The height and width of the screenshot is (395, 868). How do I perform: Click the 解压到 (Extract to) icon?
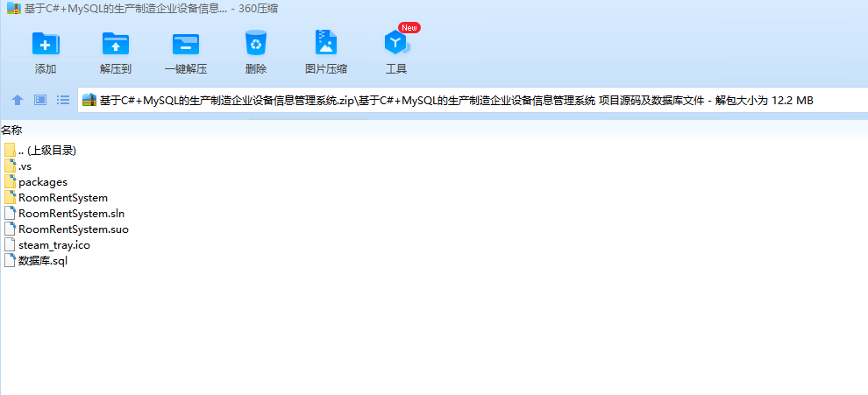click(x=116, y=43)
